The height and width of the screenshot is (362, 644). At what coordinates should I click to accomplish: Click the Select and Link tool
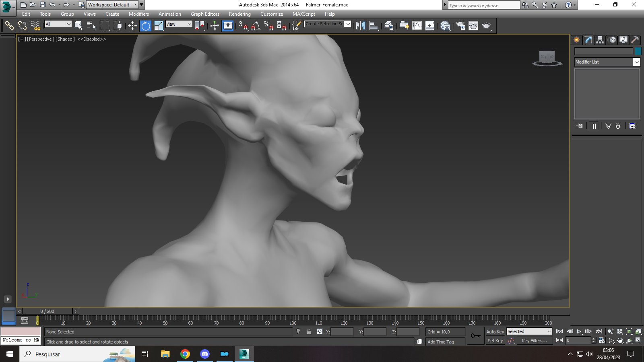point(9,26)
